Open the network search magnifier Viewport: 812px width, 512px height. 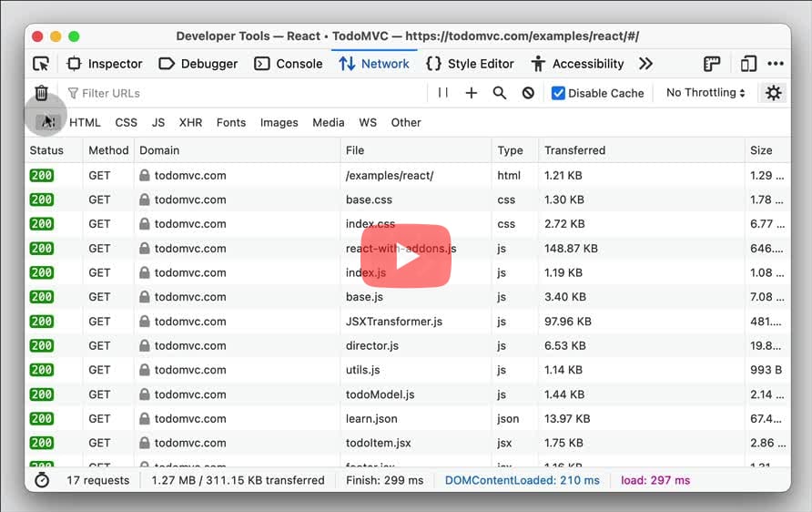[x=499, y=93]
